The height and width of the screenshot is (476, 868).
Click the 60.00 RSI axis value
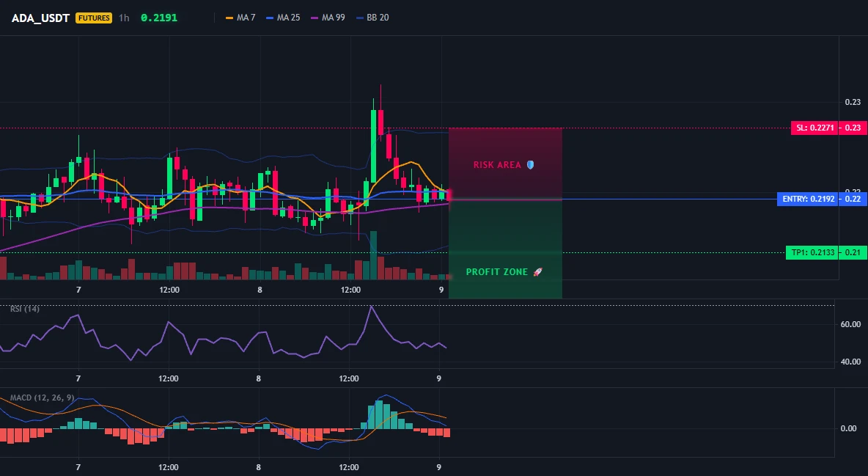tap(850, 324)
